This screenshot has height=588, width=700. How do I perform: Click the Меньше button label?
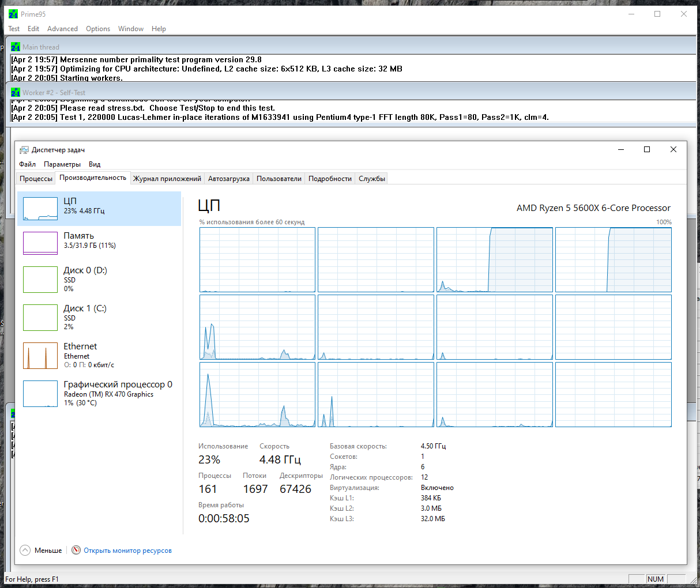(48, 551)
